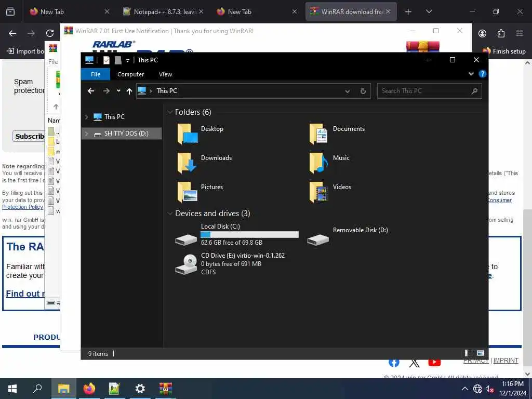Open the Protection Policy link

coord(22,207)
